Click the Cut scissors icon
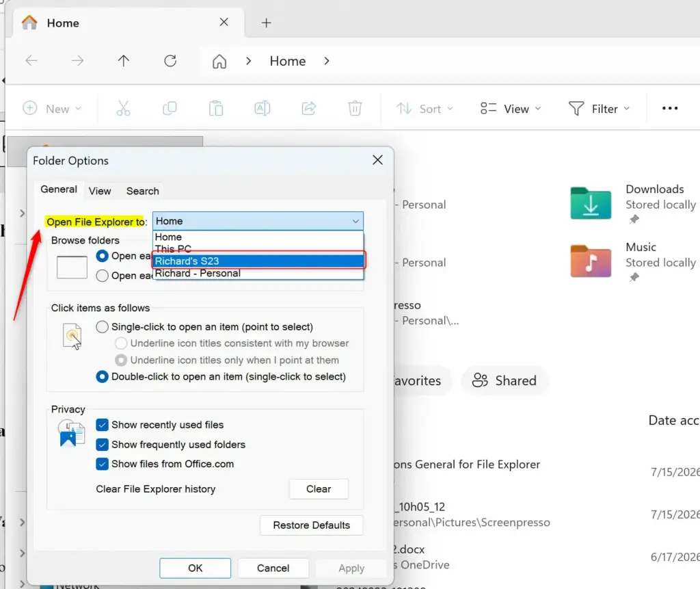The height and width of the screenshot is (589, 700). [123, 109]
